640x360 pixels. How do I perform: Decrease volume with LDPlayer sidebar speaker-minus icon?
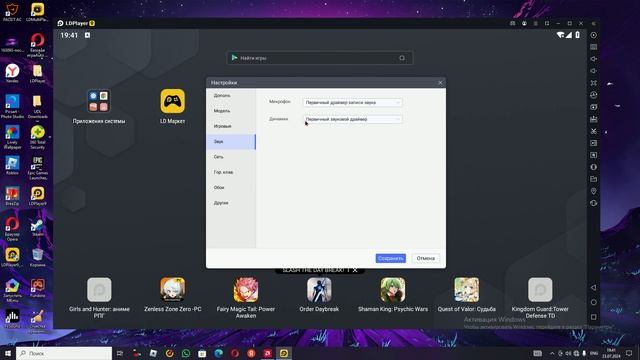point(593,71)
